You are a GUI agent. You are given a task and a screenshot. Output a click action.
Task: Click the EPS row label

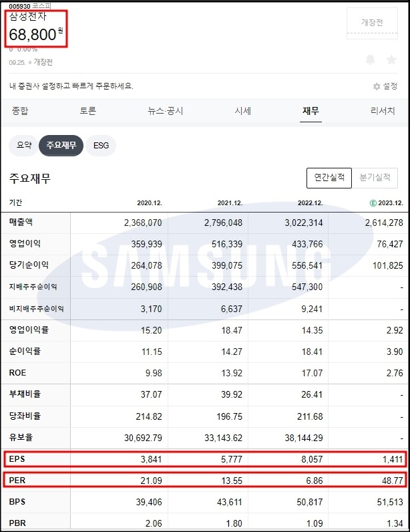coord(17,459)
